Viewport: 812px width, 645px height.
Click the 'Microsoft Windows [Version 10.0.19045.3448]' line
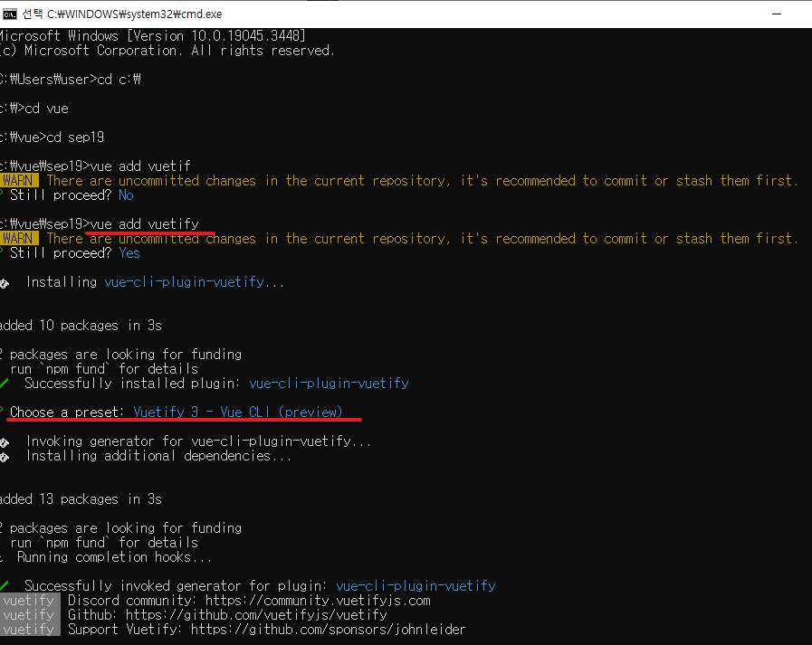pos(153,35)
